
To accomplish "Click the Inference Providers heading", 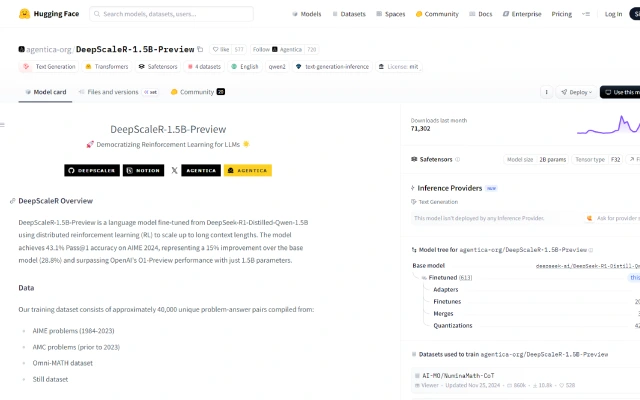I will (449, 188).
